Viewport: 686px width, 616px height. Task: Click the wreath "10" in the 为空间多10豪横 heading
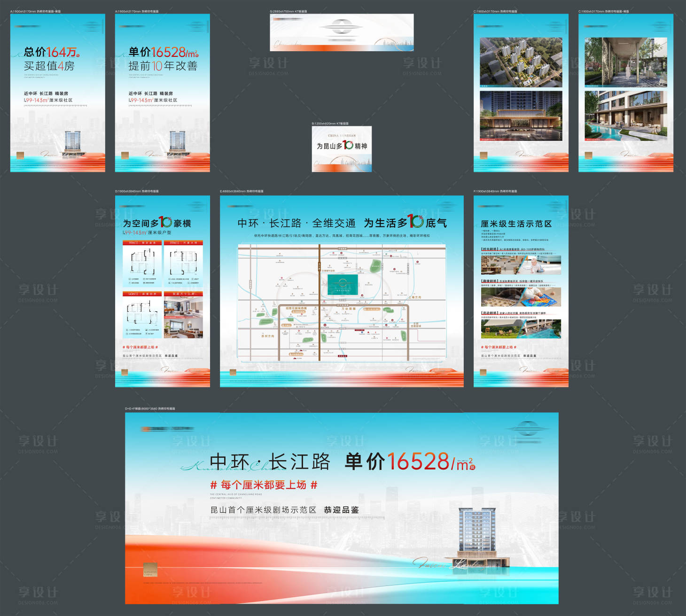pyautogui.click(x=165, y=222)
